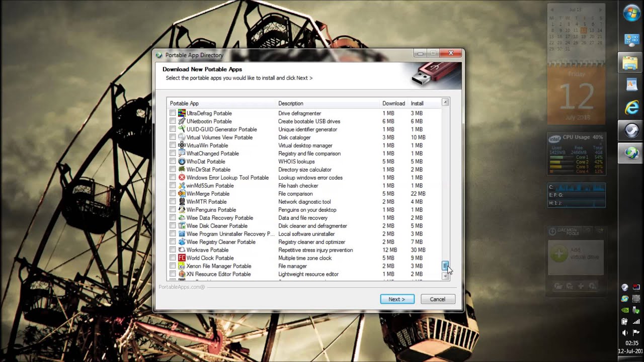Click the scrollbar up arrow in app list
The height and width of the screenshot is (362, 644).
tap(445, 102)
